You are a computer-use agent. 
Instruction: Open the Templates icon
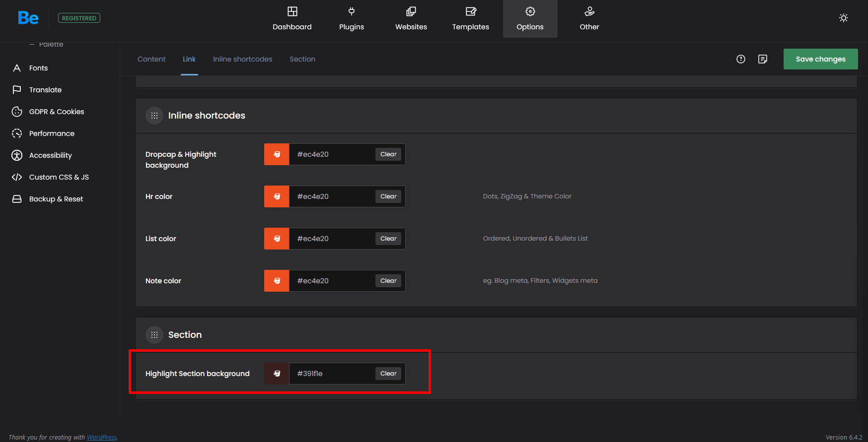click(x=471, y=11)
